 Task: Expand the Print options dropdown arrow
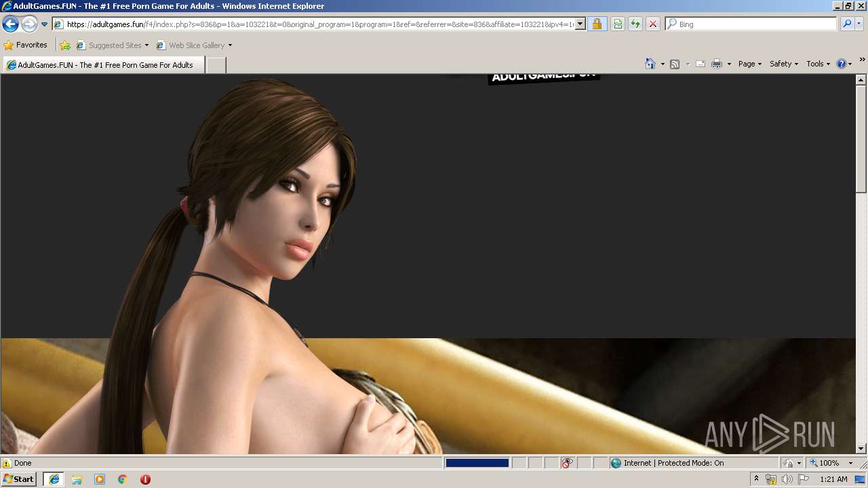(x=729, y=64)
